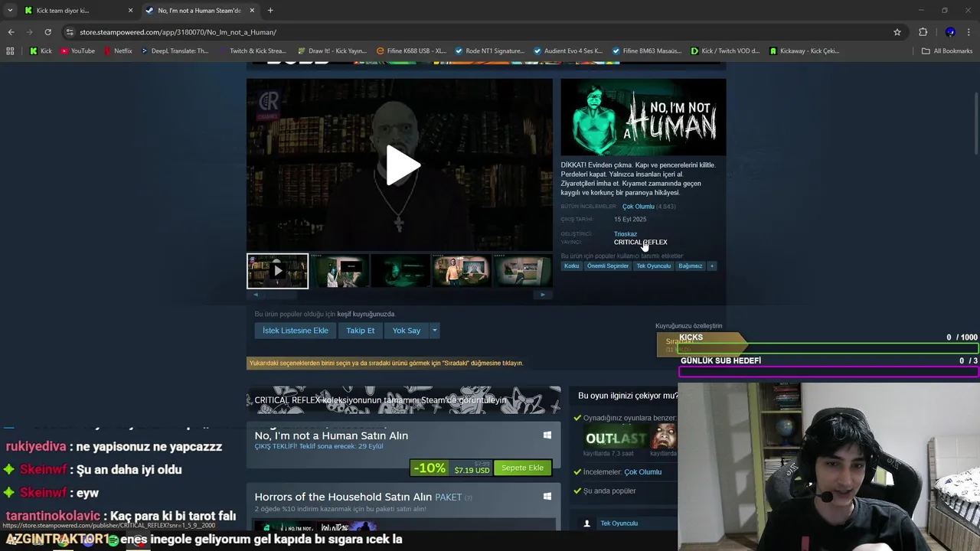Open browser extensions puzzle icon
Image resolution: width=980 pixels, height=551 pixels.
pos(923,32)
